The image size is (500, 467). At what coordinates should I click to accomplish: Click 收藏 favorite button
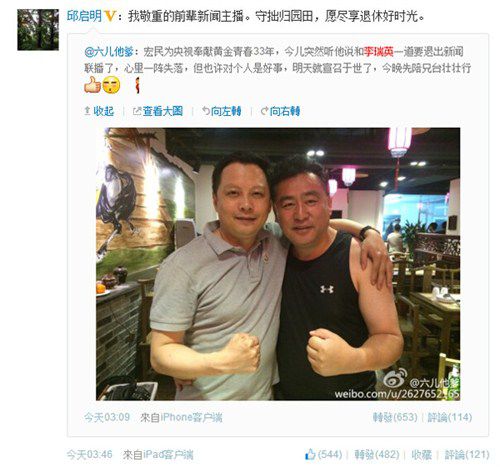tap(421, 454)
